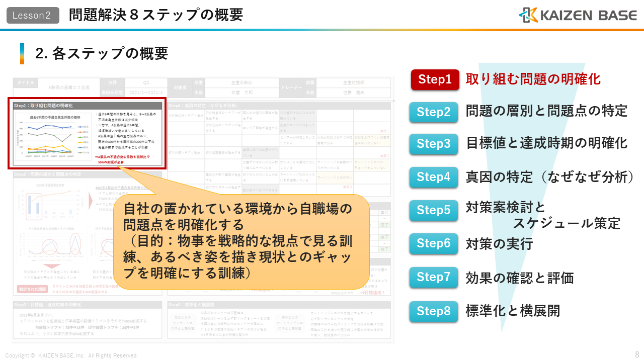The width and height of the screenshot is (644, 362).
Task: Click the text 対策の実行
Action: (499, 244)
